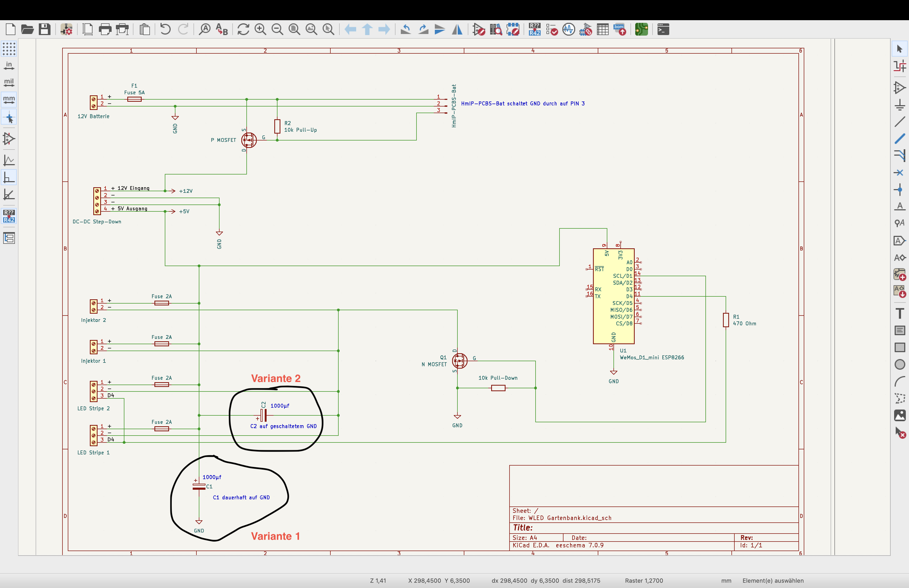Mirror selection vertically
The image size is (909, 588).
pos(440,29)
